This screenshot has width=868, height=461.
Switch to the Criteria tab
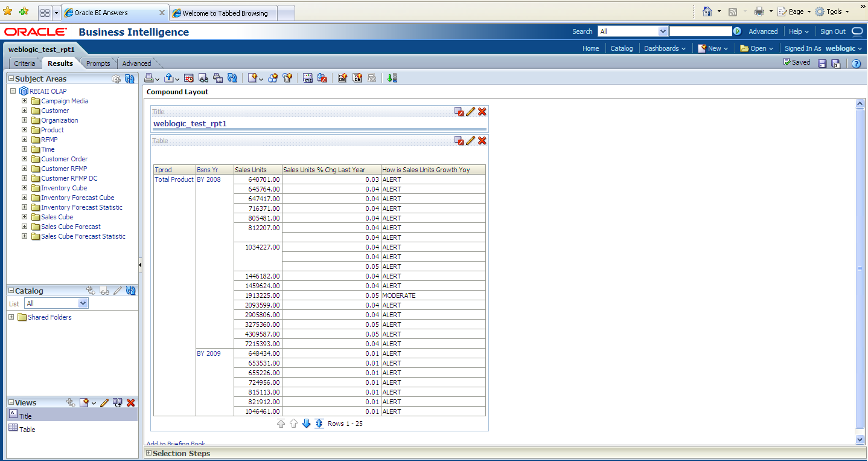pos(25,63)
